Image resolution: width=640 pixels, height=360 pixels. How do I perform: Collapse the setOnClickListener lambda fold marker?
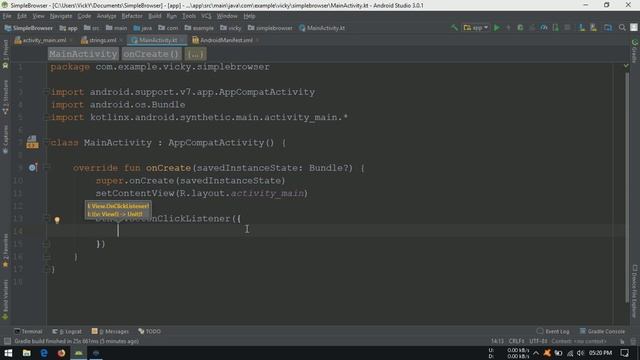pos(47,218)
